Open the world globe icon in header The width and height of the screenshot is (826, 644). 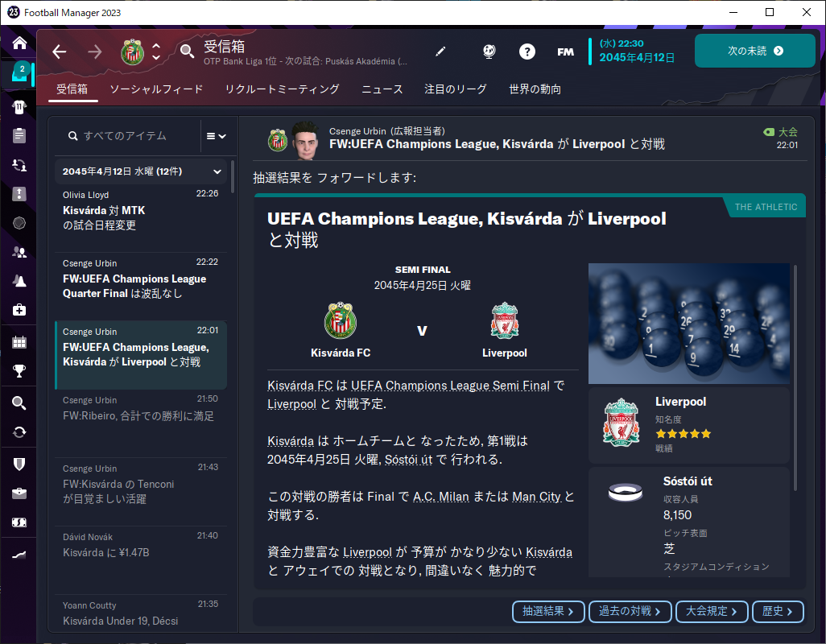click(x=489, y=51)
